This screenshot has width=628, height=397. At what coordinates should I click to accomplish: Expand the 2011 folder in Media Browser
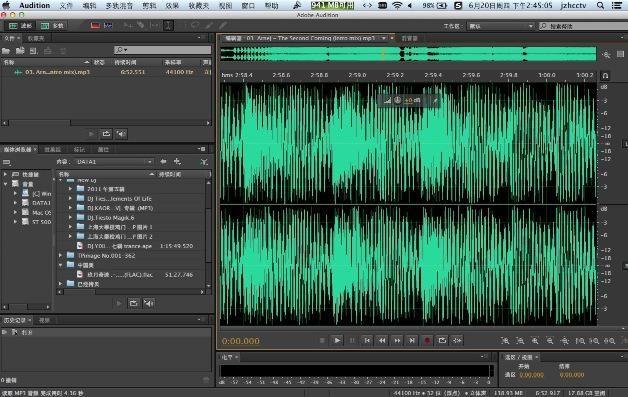(70, 189)
